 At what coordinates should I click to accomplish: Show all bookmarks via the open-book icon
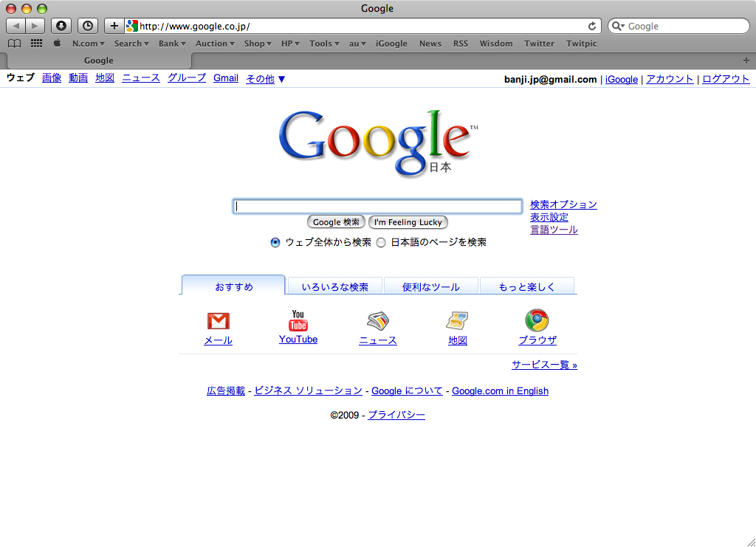[x=15, y=44]
